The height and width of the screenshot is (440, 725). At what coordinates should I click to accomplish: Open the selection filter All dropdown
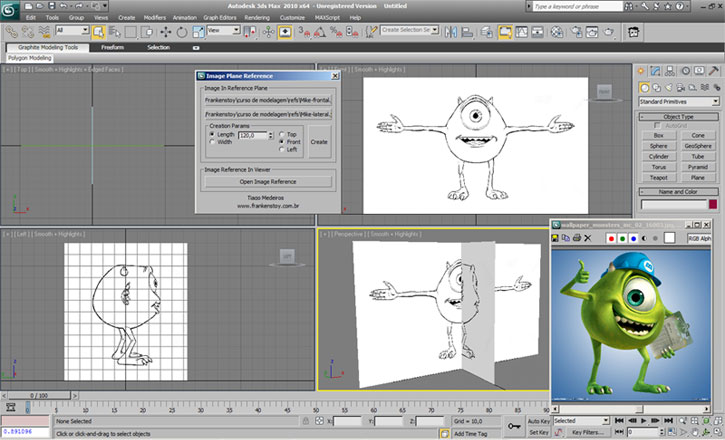click(x=72, y=30)
